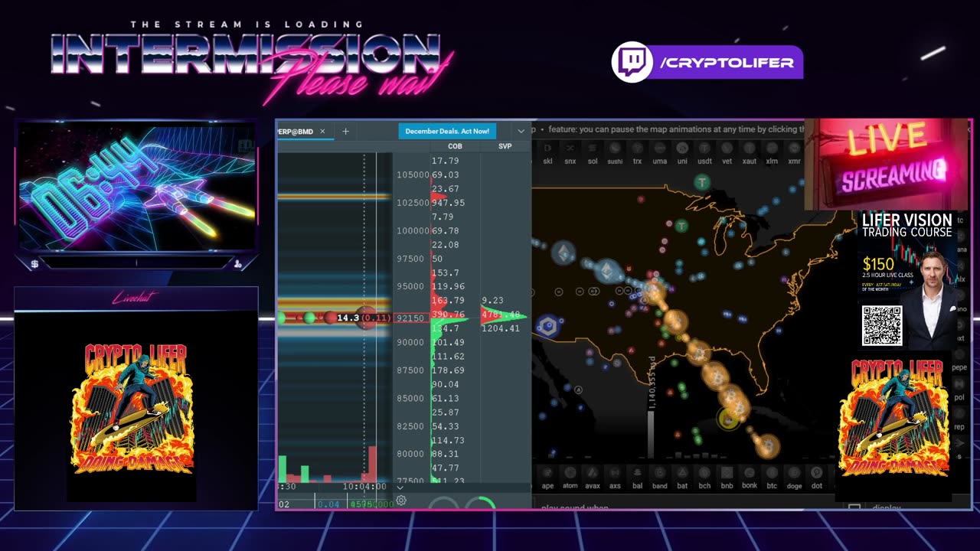The image size is (980, 551).
Task: Open the trading course QR code
Action: (x=881, y=325)
